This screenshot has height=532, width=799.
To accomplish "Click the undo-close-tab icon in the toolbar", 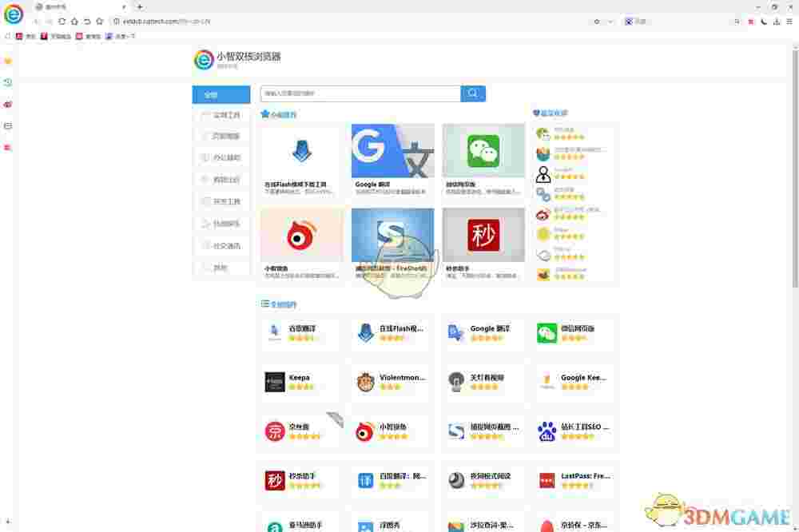I will (87, 22).
